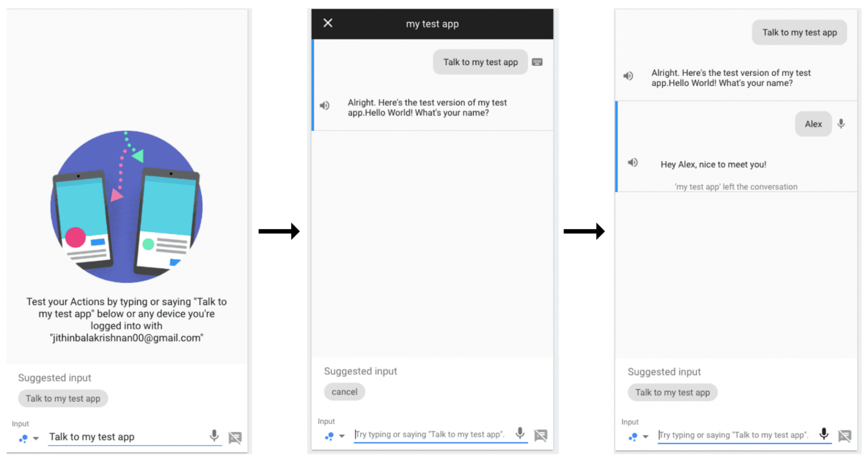Click the microphone icon in the right panel input bar
Viewport: 868px width, 465px height.
pos(824,434)
